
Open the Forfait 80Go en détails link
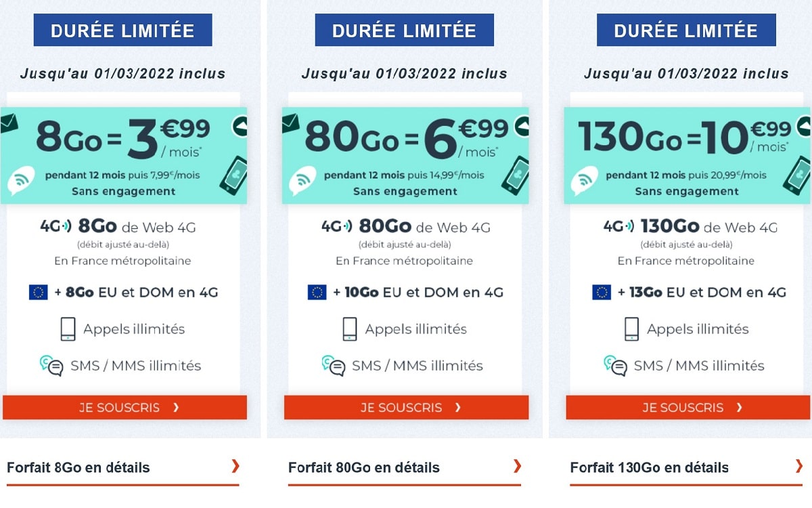[x=365, y=467]
